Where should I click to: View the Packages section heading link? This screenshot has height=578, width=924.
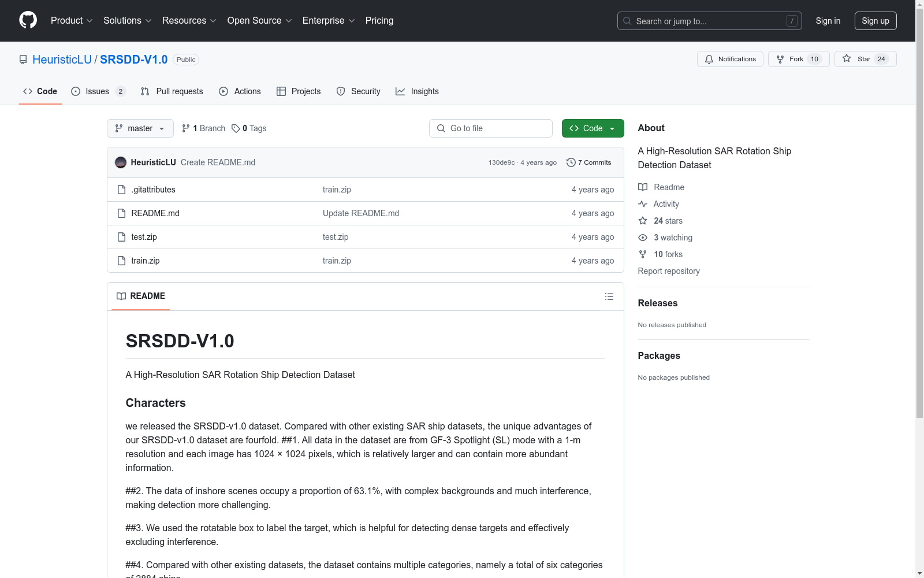659,355
